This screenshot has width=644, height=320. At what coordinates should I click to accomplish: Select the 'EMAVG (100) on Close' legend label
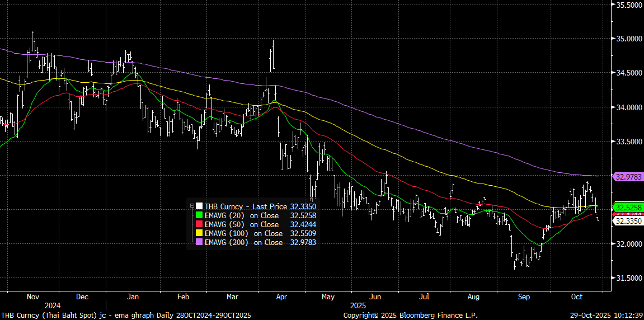click(243, 233)
